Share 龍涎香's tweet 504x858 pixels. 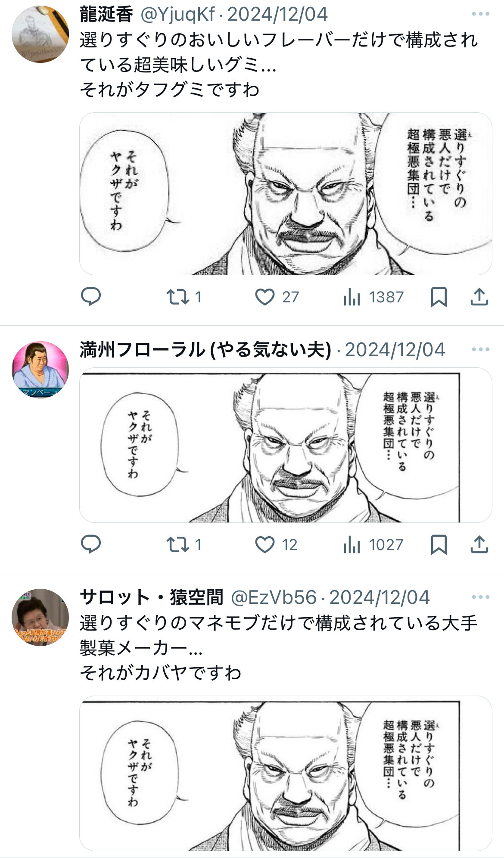479,297
